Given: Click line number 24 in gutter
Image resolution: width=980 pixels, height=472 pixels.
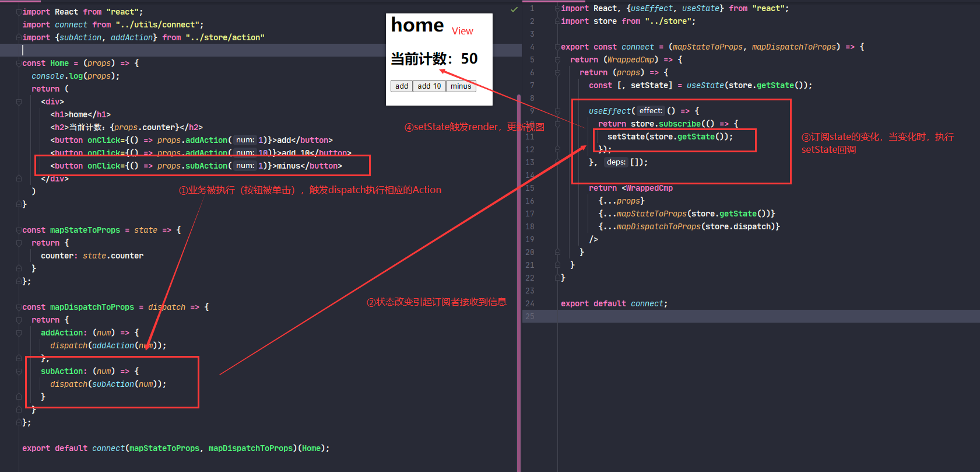Looking at the screenshot, I should [x=529, y=303].
